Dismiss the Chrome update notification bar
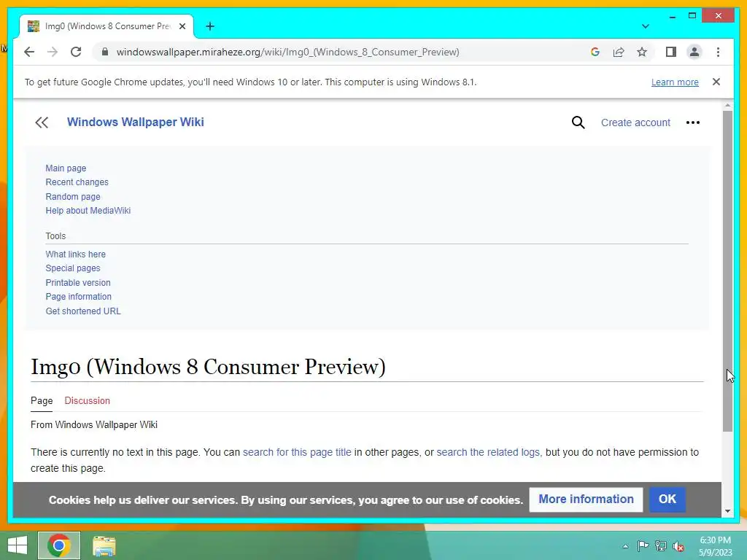747x560 pixels. 716,82
